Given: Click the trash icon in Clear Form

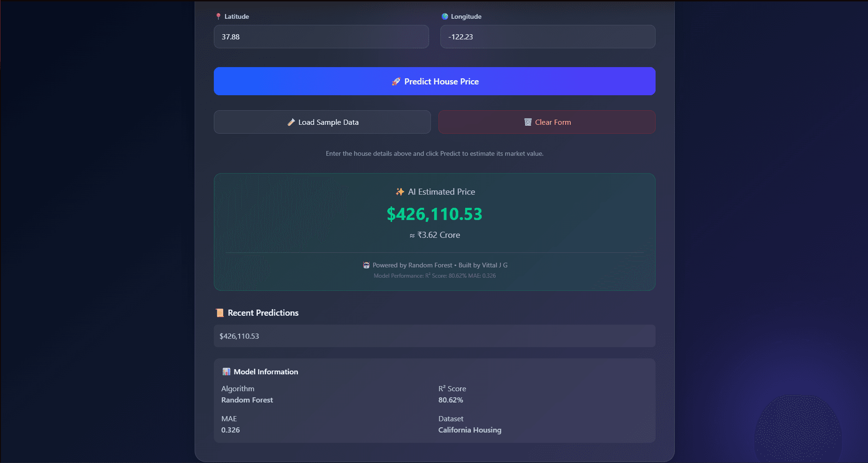Looking at the screenshot, I should (x=528, y=122).
